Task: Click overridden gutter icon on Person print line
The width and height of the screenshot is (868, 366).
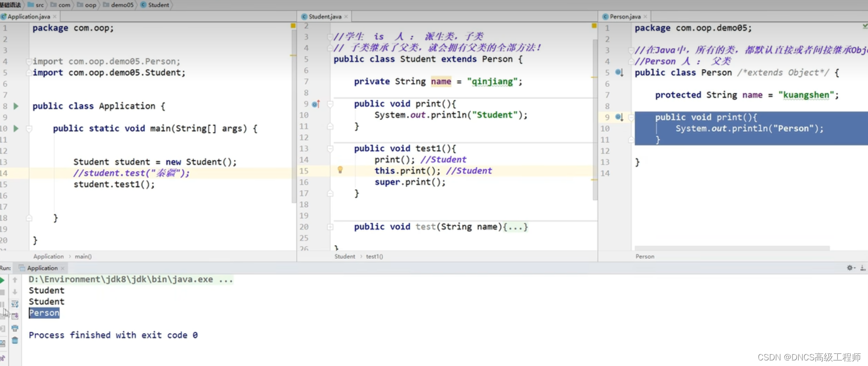Action: coord(619,117)
